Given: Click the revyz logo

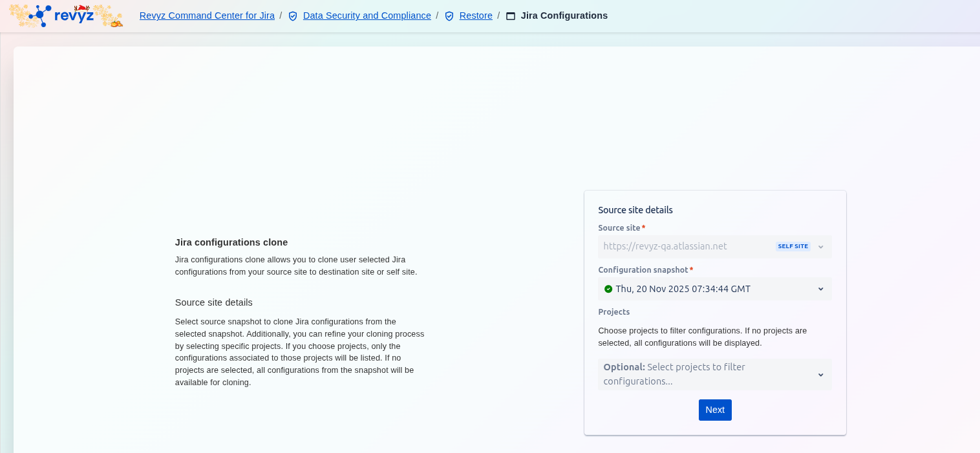Looking at the screenshot, I should click(x=65, y=16).
